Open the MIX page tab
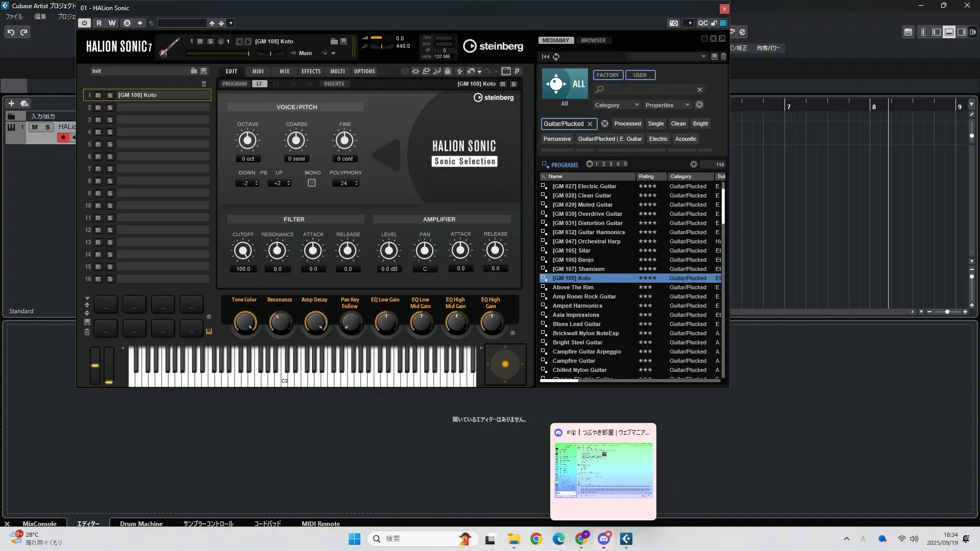Screen dimensions: 980x551 point(284,71)
